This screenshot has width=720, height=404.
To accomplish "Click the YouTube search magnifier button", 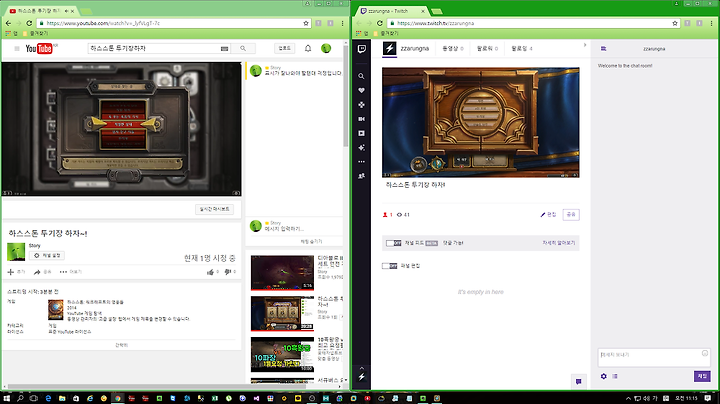I will pyautogui.click(x=243, y=48).
